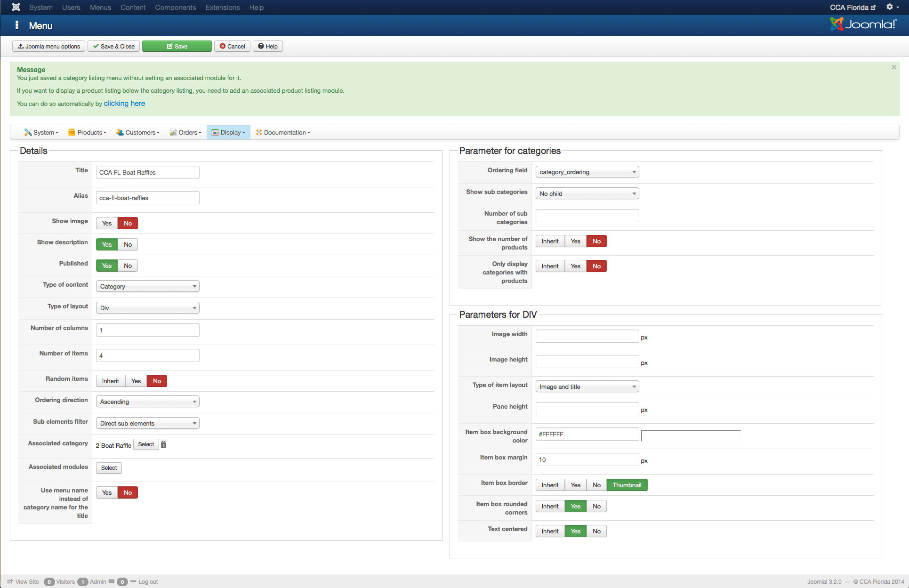Follow the 'clicking here' link
The image size is (909, 588).
(x=124, y=104)
